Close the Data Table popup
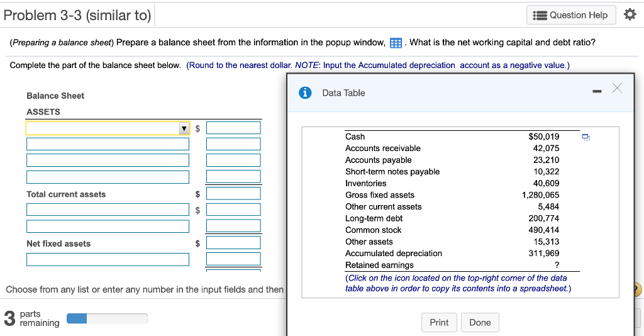644x336 pixels. coord(616,88)
